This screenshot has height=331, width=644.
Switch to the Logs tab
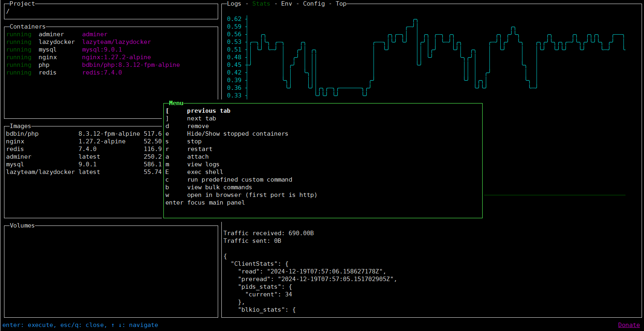point(234,4)
